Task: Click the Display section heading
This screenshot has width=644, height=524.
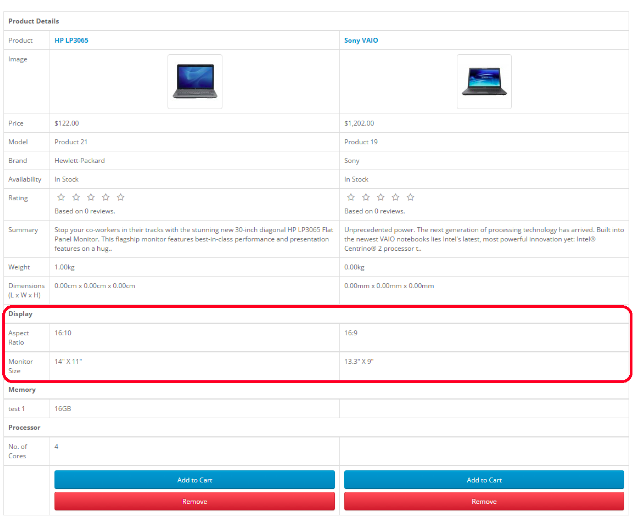Action: click(x=20, y=314)
